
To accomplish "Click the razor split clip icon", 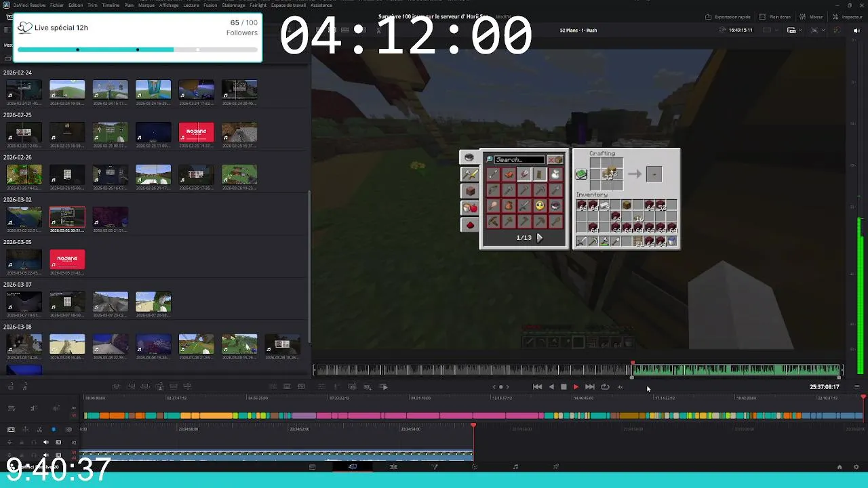I will click(x=39, y=429).
